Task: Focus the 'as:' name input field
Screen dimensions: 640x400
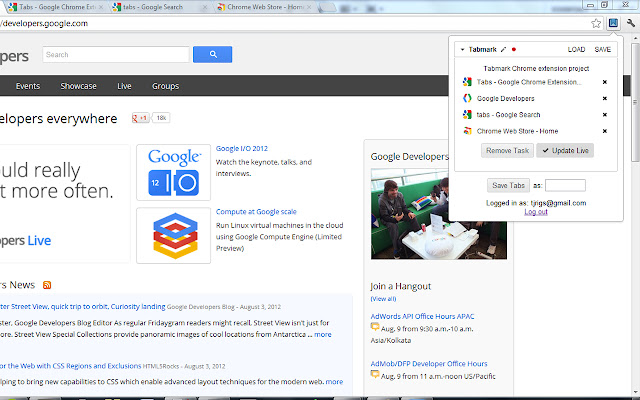Action: [565, 185]
